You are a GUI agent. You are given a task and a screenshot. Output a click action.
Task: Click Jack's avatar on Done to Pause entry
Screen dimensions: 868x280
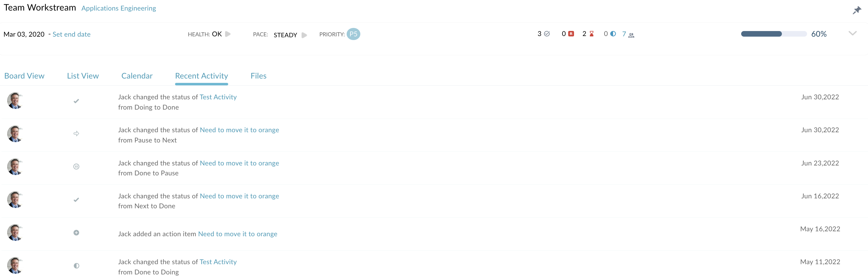[x=15, y=167]
